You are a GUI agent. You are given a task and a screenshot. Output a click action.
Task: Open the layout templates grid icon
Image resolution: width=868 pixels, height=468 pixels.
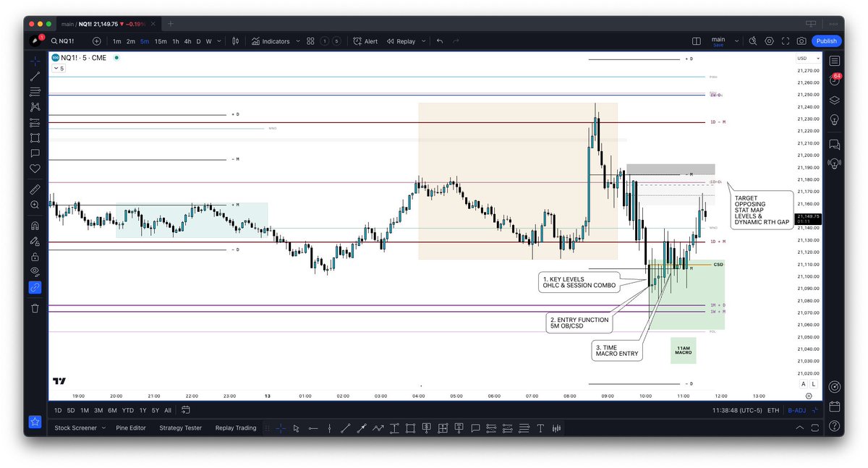tap(310, 41)
